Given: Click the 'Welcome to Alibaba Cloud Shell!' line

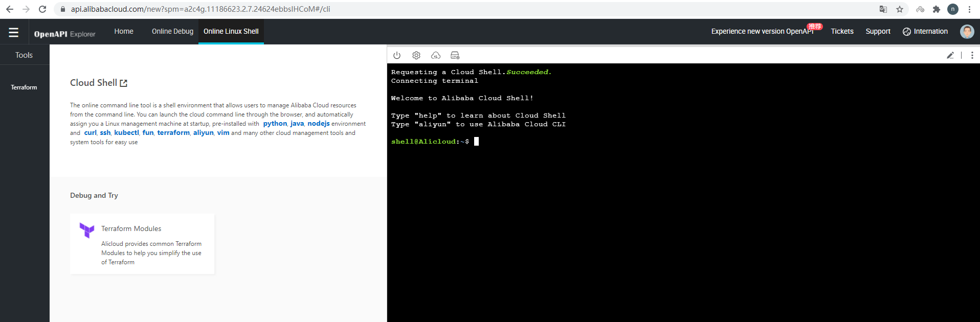Looking at the screenshot, I should [x=462, y=98].
